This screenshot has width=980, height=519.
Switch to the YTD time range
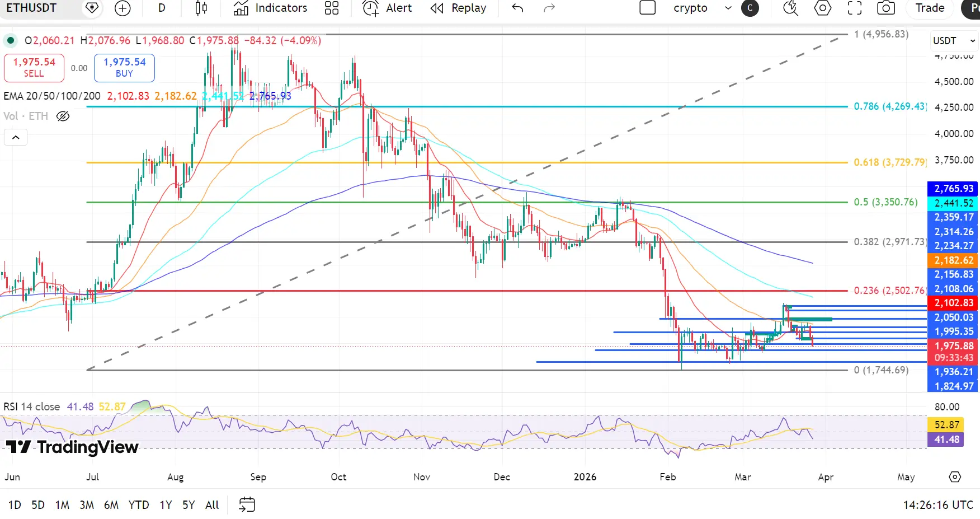pos(139,505)
